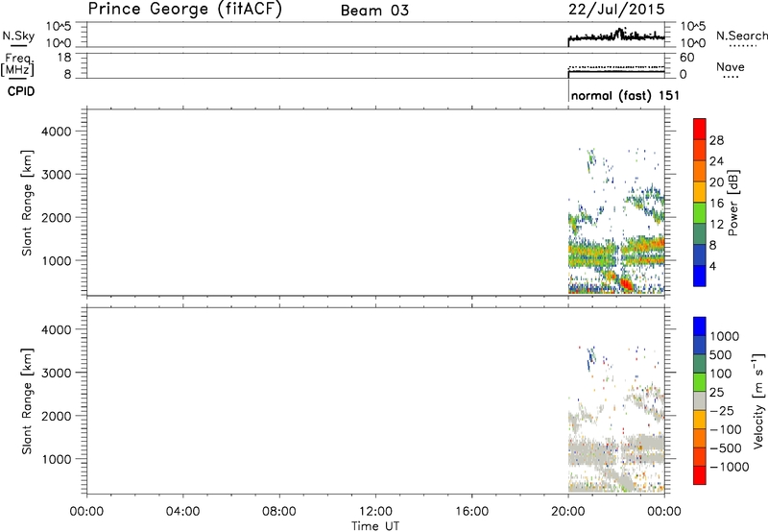
Task: Click the '-100' Velocity colorbar label
Action: click(726, 429)
